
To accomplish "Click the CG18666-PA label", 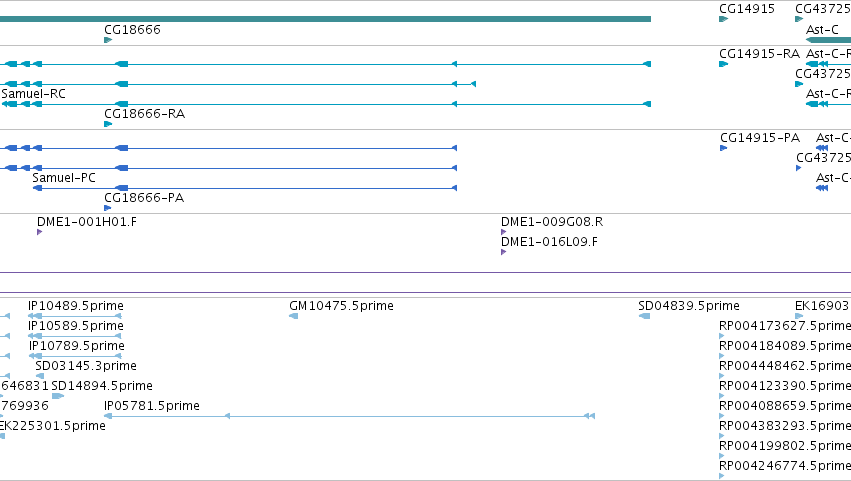I will (x=144, y=198).
